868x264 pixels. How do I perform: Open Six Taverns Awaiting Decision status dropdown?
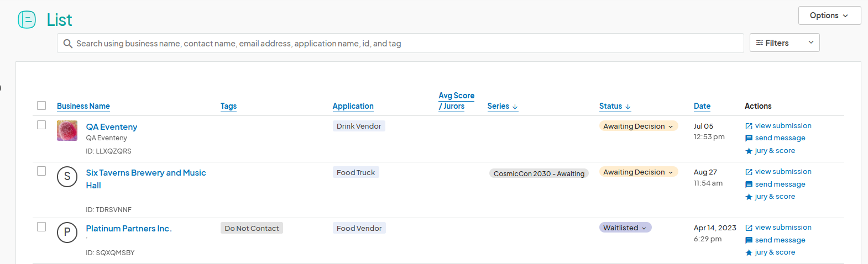pyautogui.click(x=639, y=172)
